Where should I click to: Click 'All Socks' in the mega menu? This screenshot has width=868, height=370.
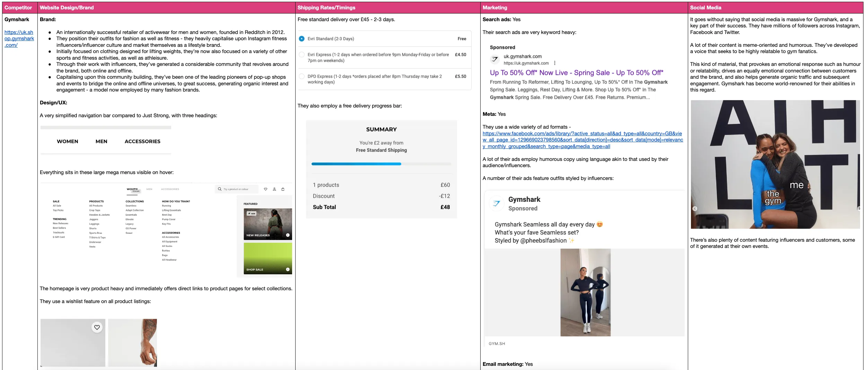167,246
